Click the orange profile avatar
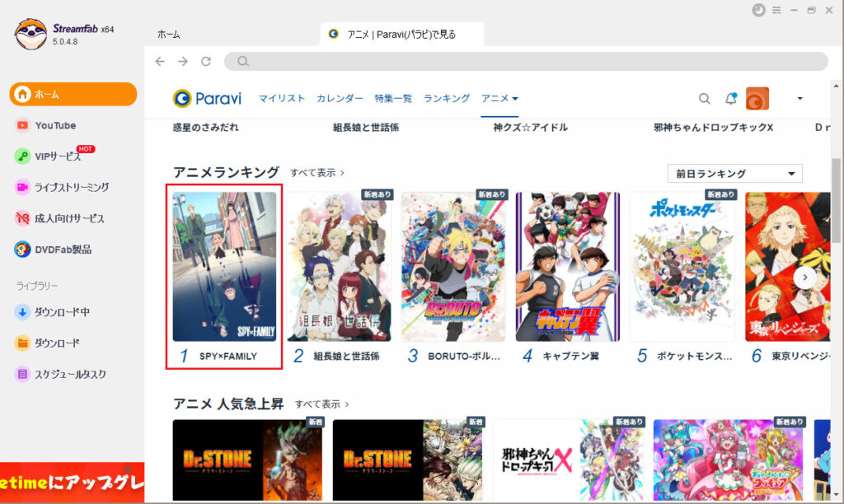The width and height of the screenshot is (844, 504). 757,99
